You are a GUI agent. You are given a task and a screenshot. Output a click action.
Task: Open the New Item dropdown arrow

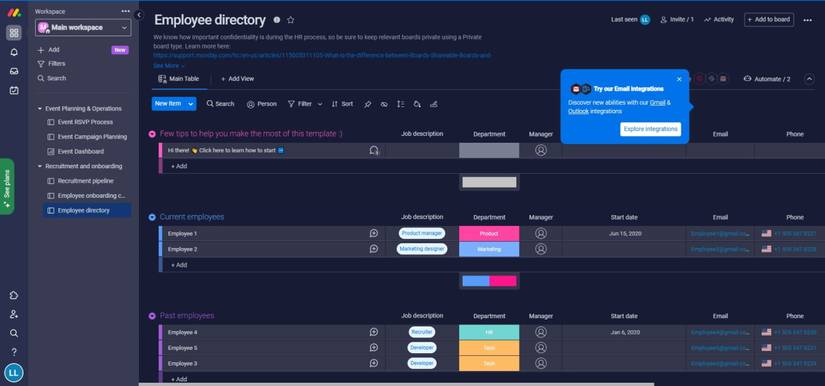[190, 104]
